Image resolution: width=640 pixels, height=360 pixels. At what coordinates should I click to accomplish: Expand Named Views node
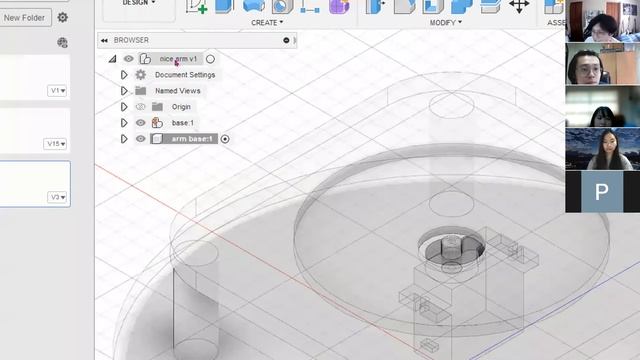[x=124, y=91]
